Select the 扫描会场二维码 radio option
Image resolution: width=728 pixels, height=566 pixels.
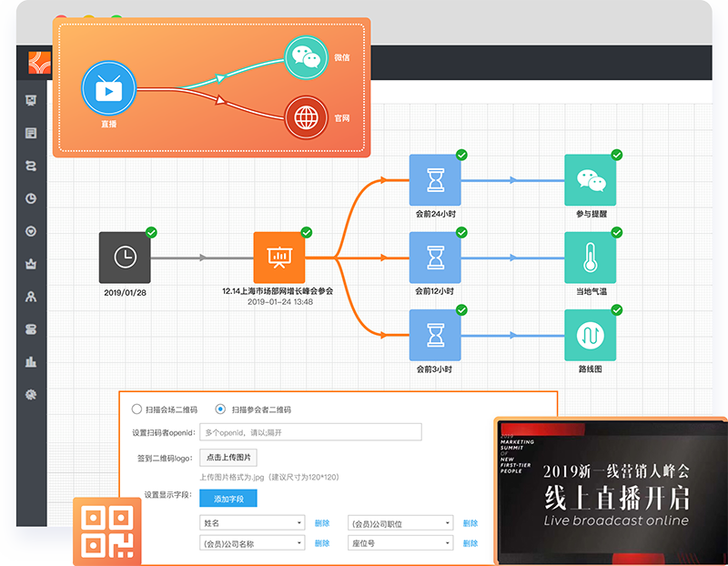tap(137, 409)
